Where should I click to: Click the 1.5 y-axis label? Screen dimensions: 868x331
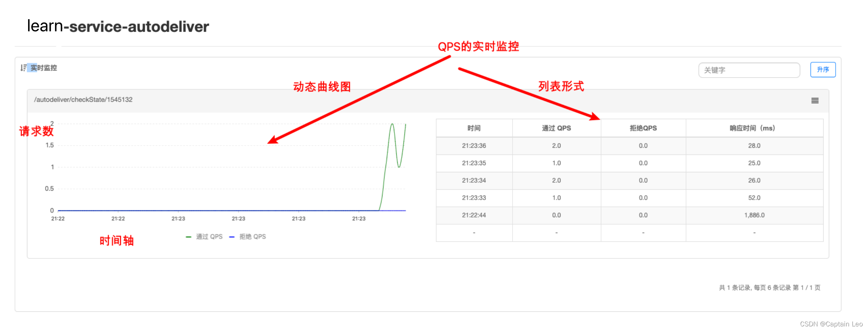tap(49, 145)
